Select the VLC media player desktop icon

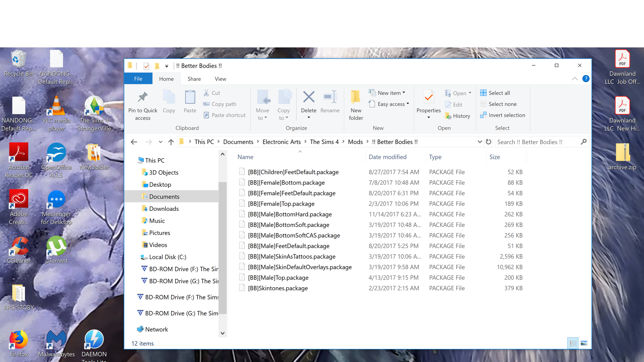click(56, 114)
